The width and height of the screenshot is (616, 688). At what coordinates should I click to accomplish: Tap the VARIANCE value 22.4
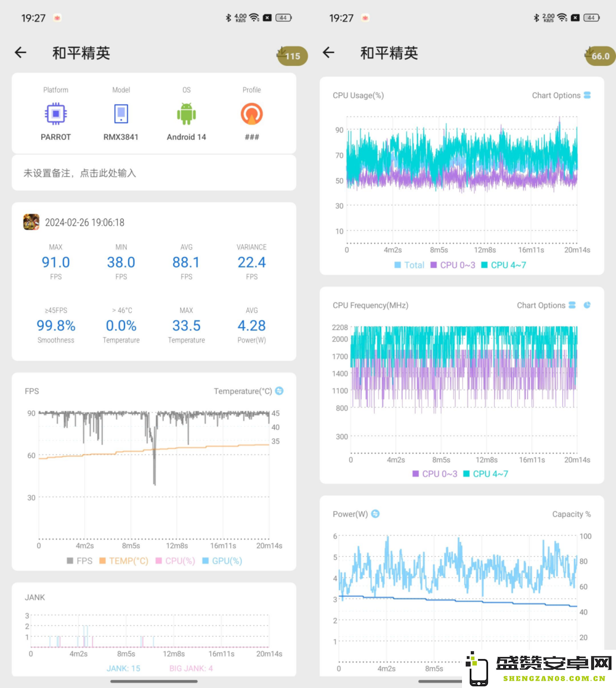[x=251, y=262]
